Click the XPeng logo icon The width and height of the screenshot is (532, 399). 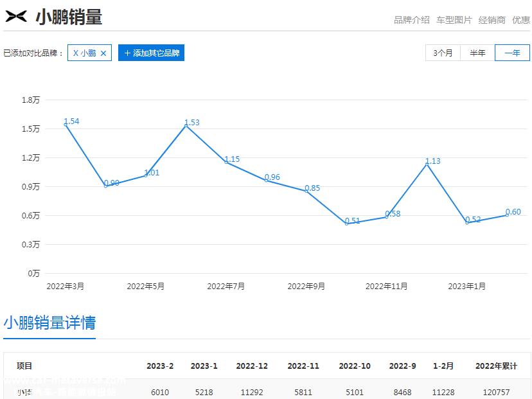coord(16,16)
